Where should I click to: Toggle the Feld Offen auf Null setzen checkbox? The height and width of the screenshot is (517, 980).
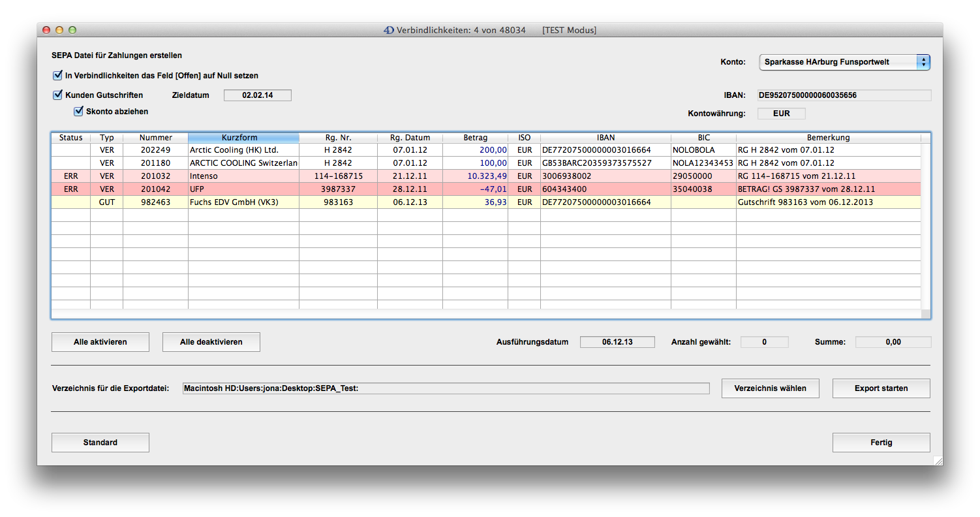(57, 76)
